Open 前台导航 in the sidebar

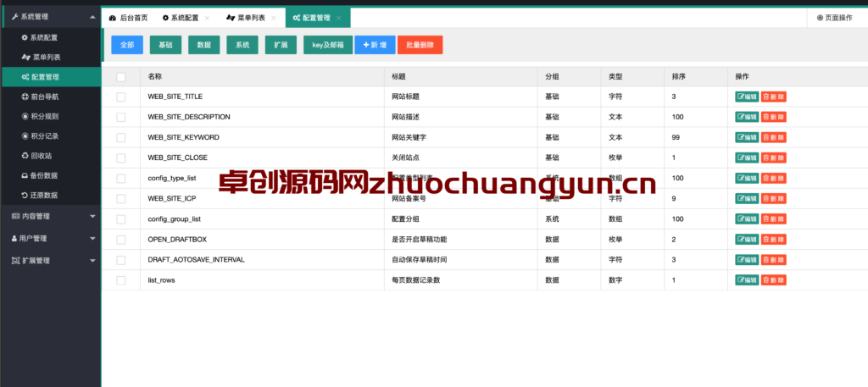[52, 97]
